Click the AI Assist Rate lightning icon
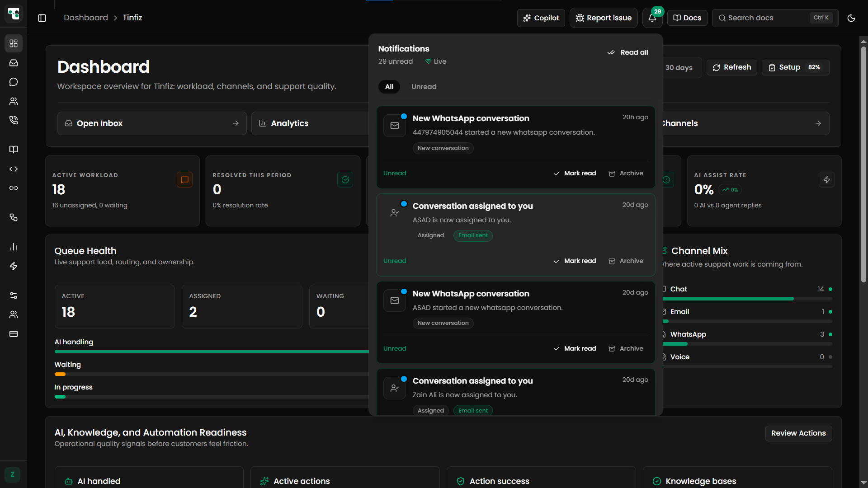Image resolution: width=868 pixels, height=488 pixels. (x=826, y=180)
